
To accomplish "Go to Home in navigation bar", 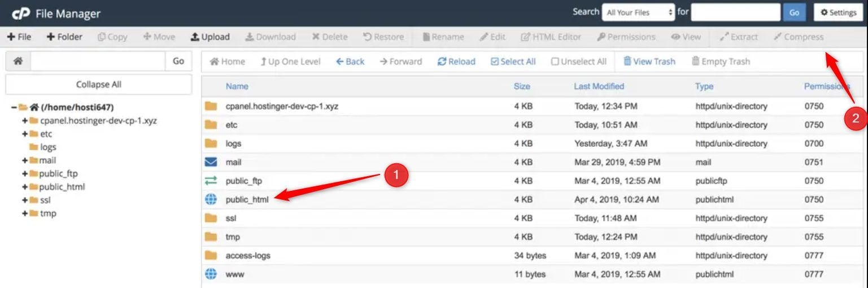I will (x=227, y=62).
